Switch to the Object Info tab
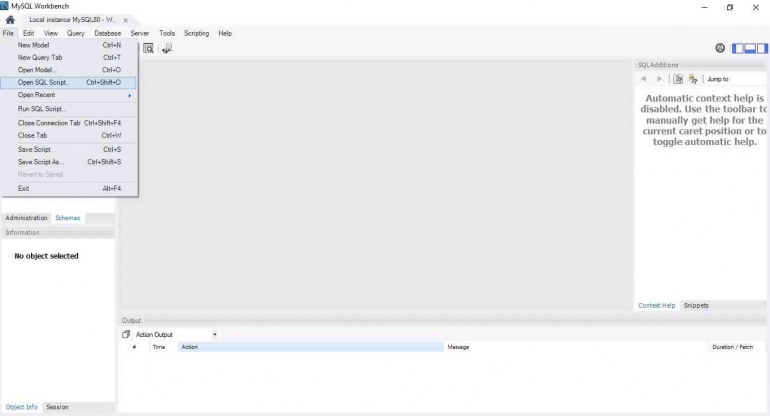Image resolution: width=770 pixels, height=416 pixels. click(22, 407)
